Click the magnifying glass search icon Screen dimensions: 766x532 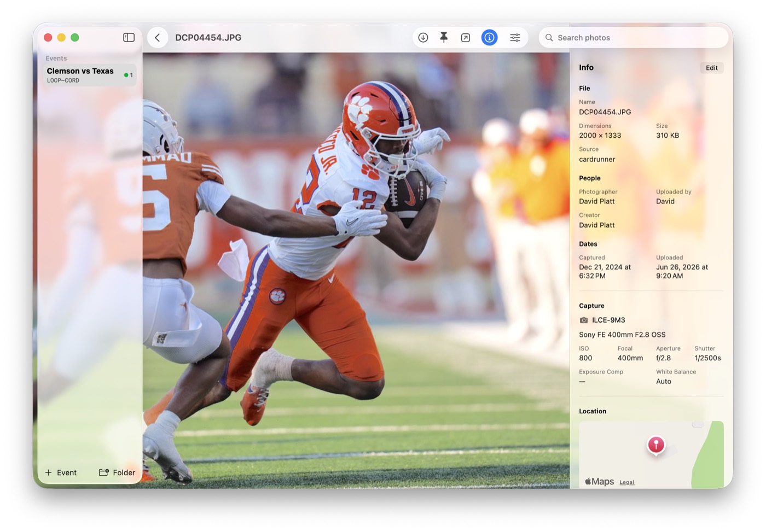[549, 38]
